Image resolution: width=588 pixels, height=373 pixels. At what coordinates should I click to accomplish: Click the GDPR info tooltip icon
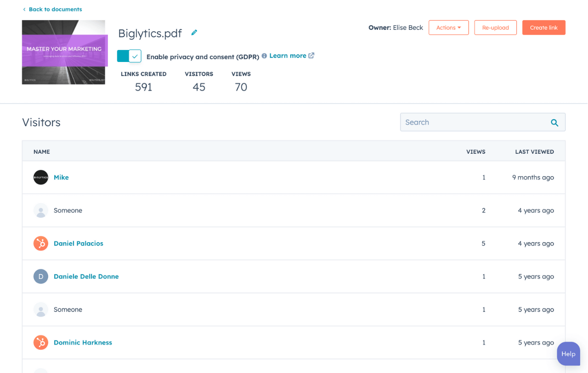click(x=264, y=56)
